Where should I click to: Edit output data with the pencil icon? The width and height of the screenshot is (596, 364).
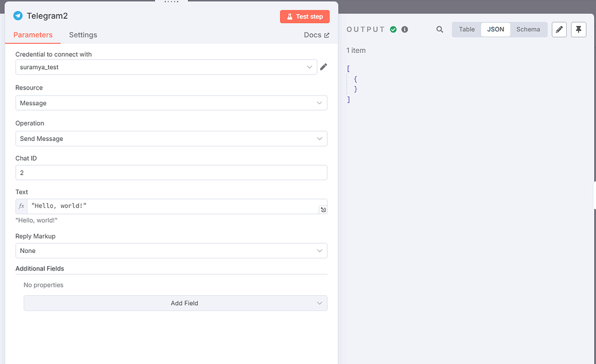pos(559,29)
